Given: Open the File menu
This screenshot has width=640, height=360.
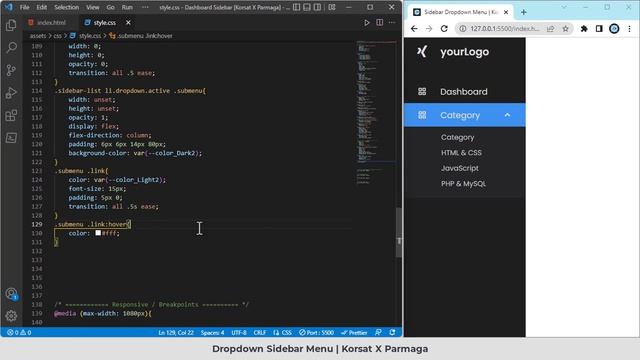Looking at the screenshot, I should (24, 7).
